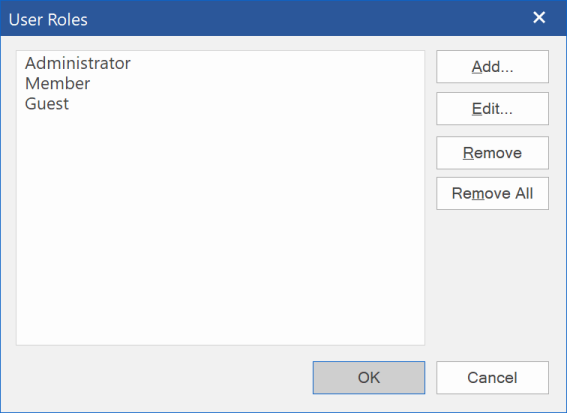Choose the Guest entry in the list
The width and height of the screenshot is (567, 413).
point(47,104)
